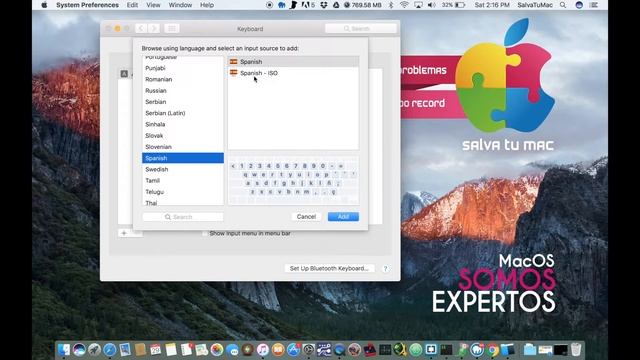Open the folder stack in the Dock

coord(530,350)
